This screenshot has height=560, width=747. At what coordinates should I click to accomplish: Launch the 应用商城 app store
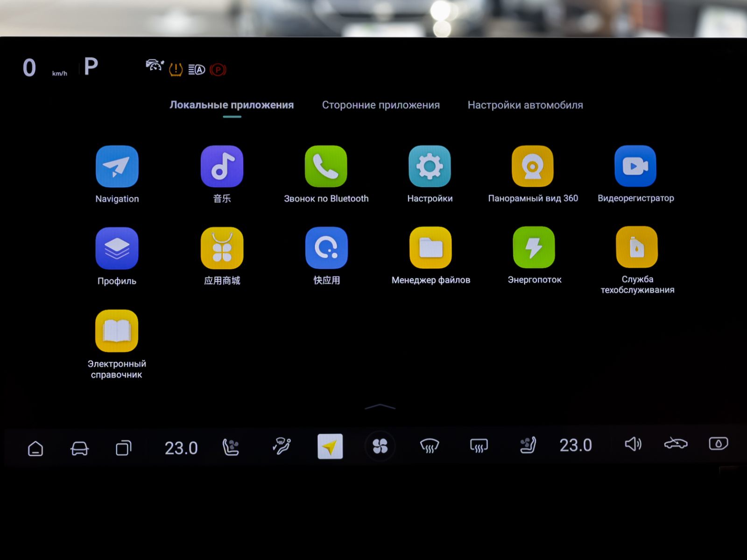222,248
